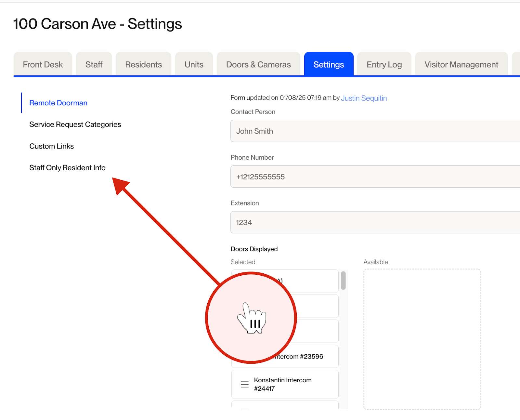520x420 pixels.
Task: Click the Extension field containing 1234
Action: [374, 222]
